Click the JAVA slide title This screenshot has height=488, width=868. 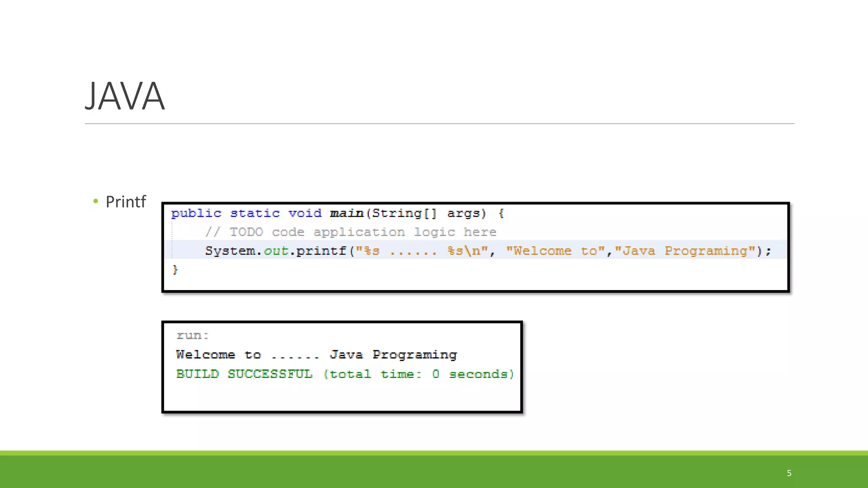point(125,96)
